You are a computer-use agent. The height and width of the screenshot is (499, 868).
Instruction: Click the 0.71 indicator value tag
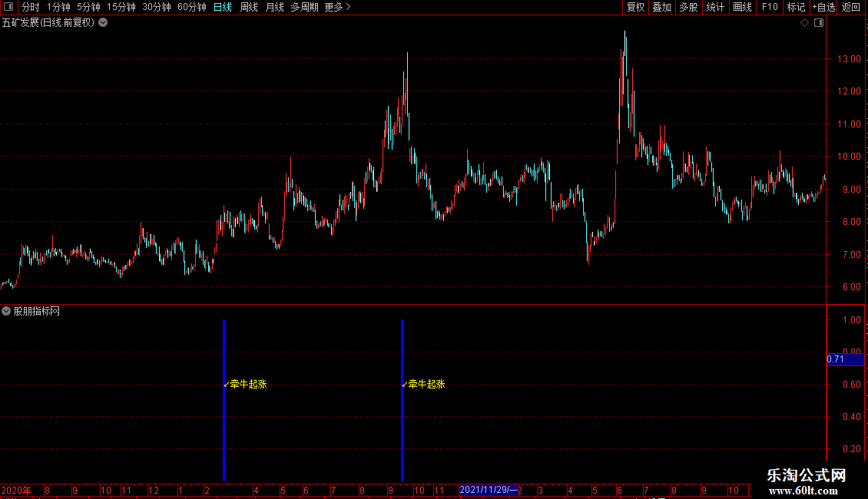(x=845, y=359)
